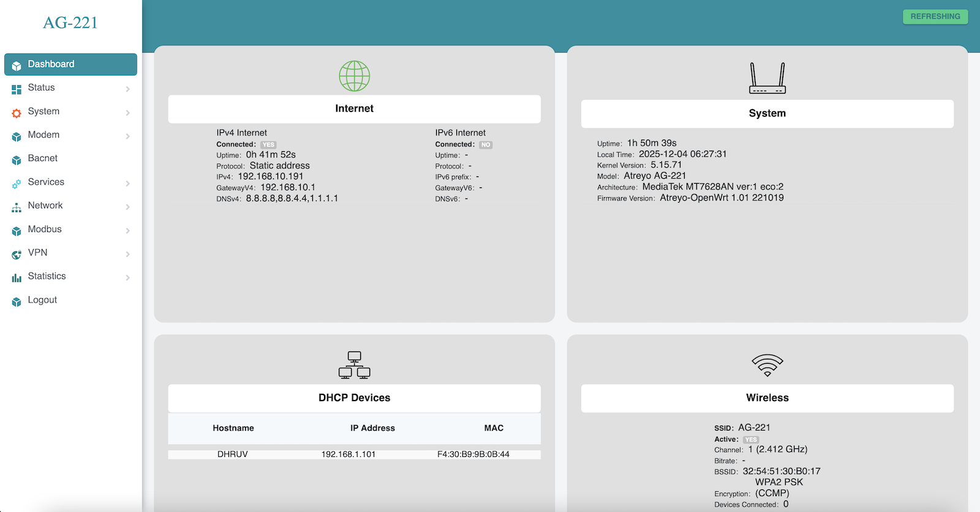Click the IPv4 Connected YES badge

(268, 145)
